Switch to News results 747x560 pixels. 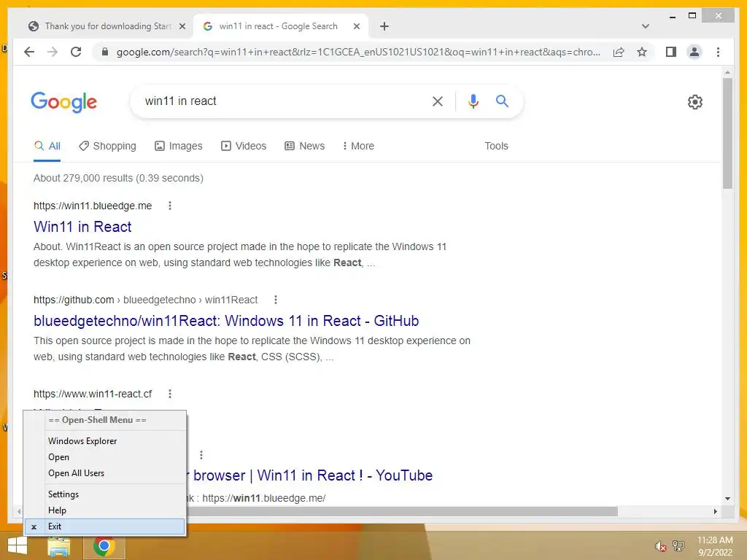point(305,146)
